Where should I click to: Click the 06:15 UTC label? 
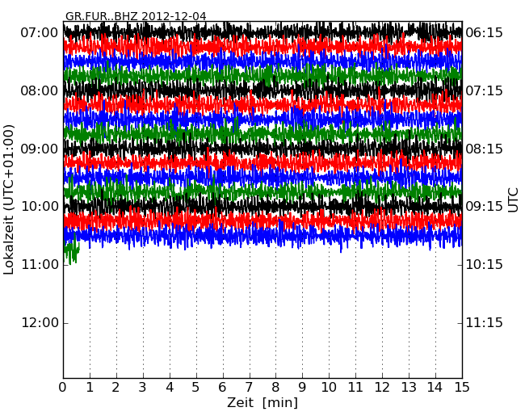tap(484, 33)
